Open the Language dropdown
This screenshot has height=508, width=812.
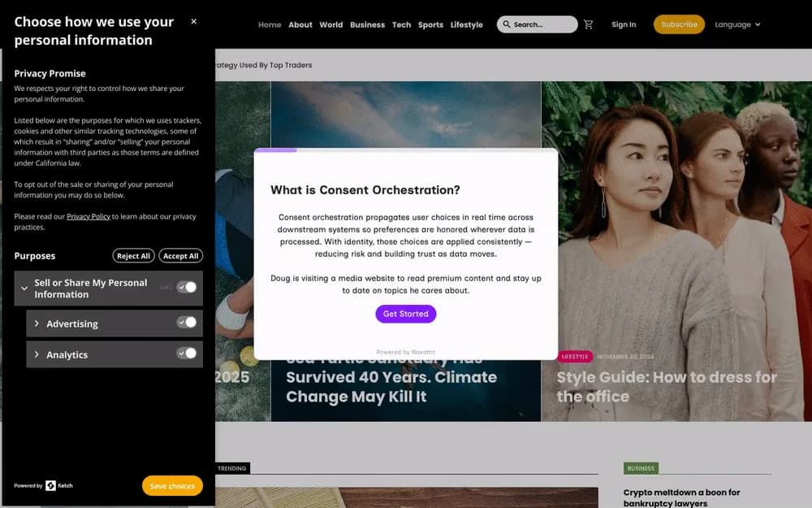pos(737,24)
